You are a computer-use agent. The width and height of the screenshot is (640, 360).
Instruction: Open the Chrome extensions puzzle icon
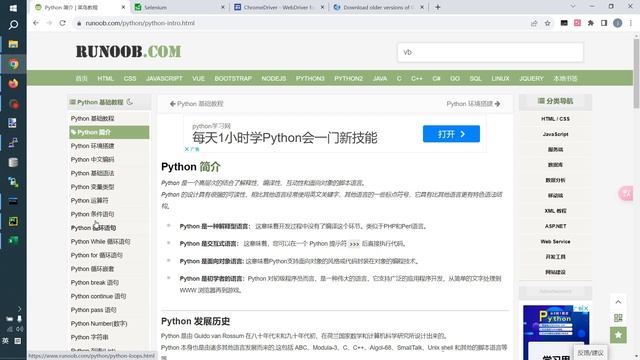[x=591, y=23]
